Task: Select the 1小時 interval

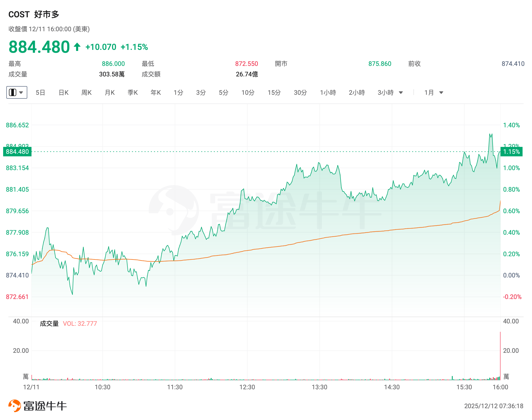Action: [x=328, y=92]
